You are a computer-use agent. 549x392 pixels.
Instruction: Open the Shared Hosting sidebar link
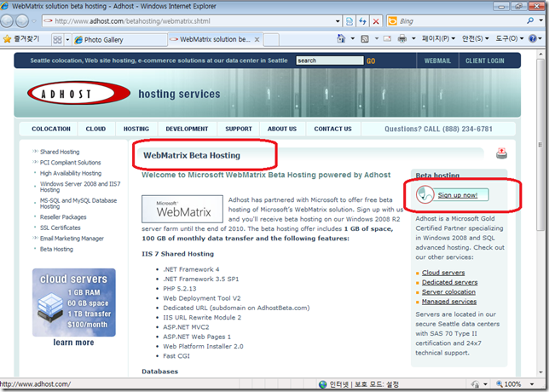(60, 152)
